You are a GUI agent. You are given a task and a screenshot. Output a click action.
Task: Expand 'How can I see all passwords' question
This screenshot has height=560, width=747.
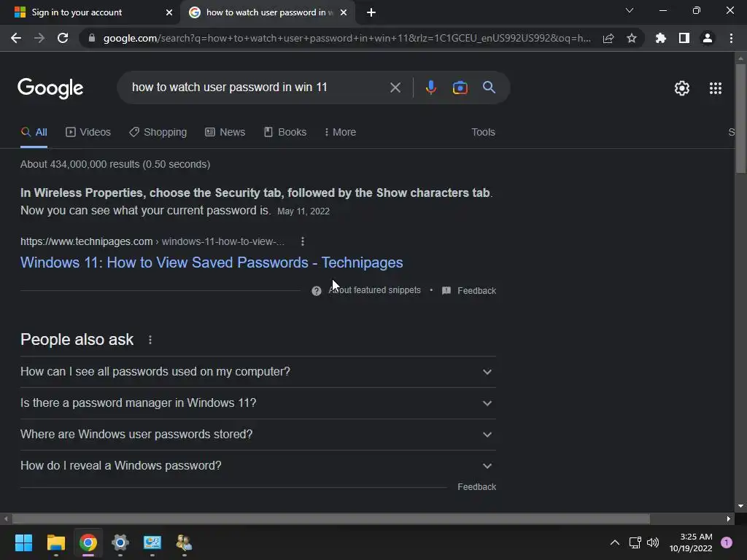pos(258,371)
